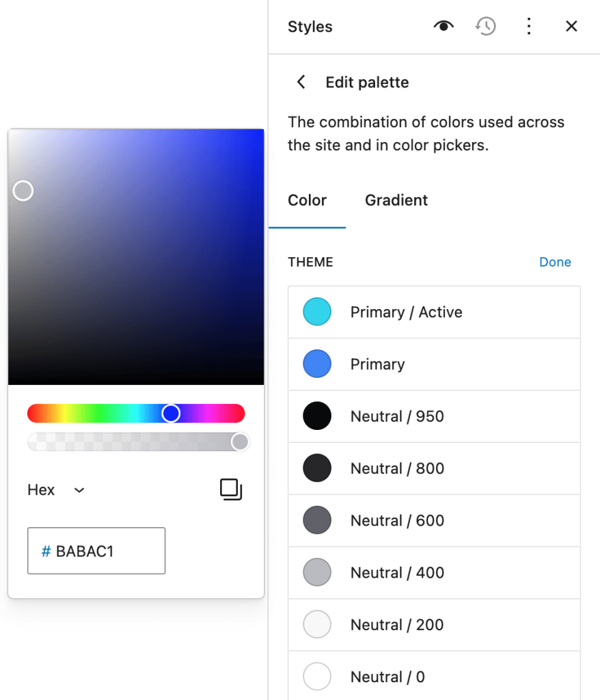The width and height of the screenshot is (600, 700).
Task: Click the saturation picker circle handle
Action: coord(23,191)
